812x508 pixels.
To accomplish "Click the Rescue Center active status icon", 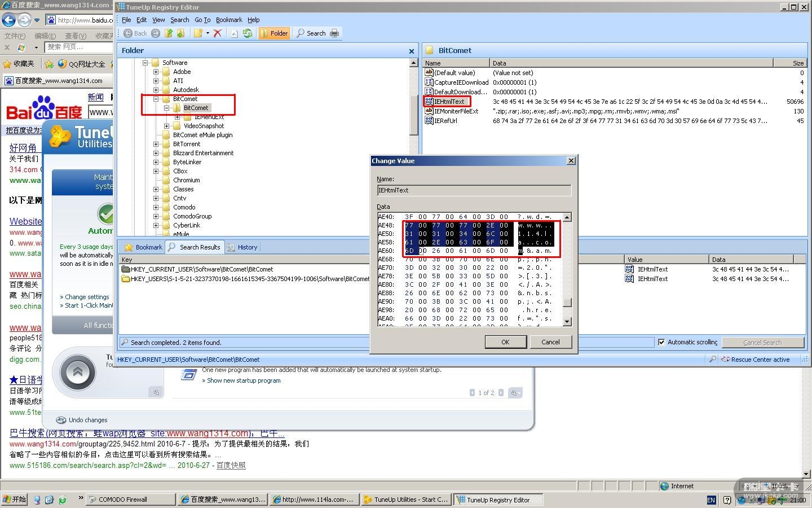I will (x=725, y=360).
